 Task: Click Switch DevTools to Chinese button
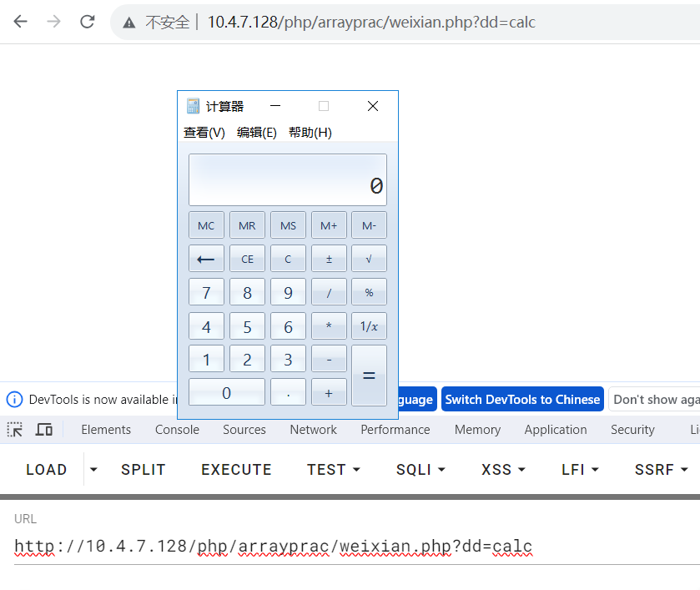pyautogui.click(x=522, y=399)
